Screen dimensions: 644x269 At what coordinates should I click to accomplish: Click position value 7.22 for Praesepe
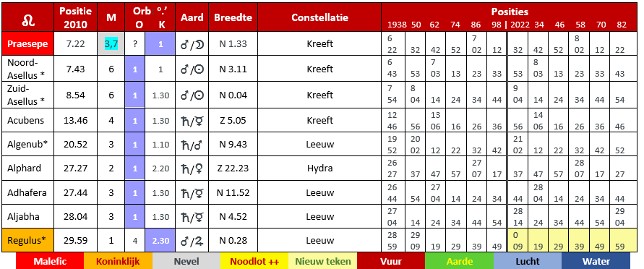pyautogui.click(x=76, y=43)
